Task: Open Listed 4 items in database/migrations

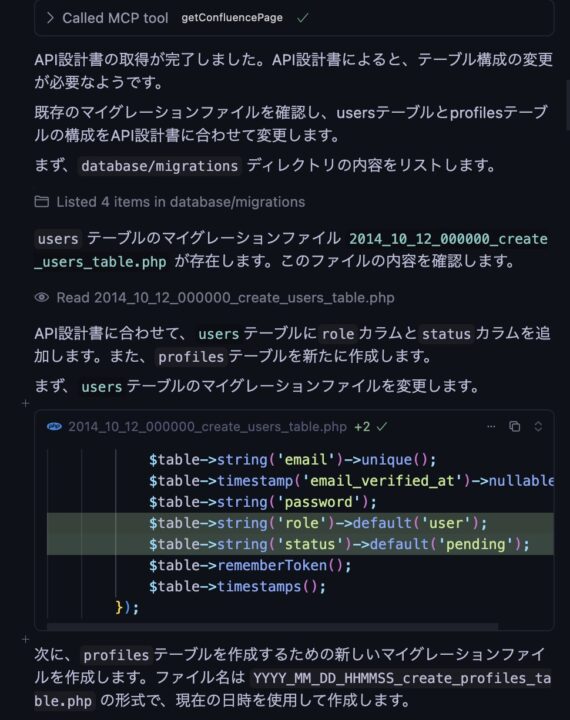Action: [x=181, y=202]
